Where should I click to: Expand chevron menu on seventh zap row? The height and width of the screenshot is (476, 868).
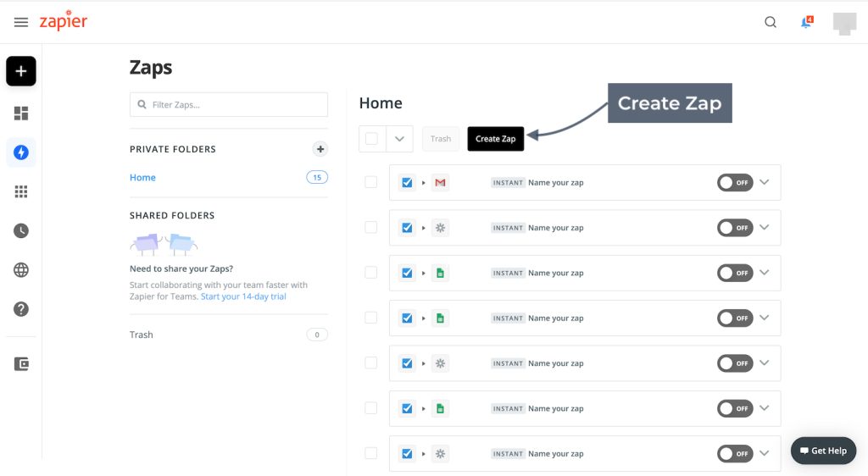point(765,453)
